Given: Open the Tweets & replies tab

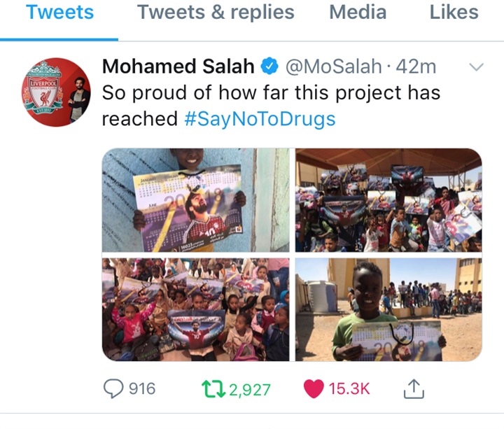Looking at the screenshot, I should click(x=216, y=12).
